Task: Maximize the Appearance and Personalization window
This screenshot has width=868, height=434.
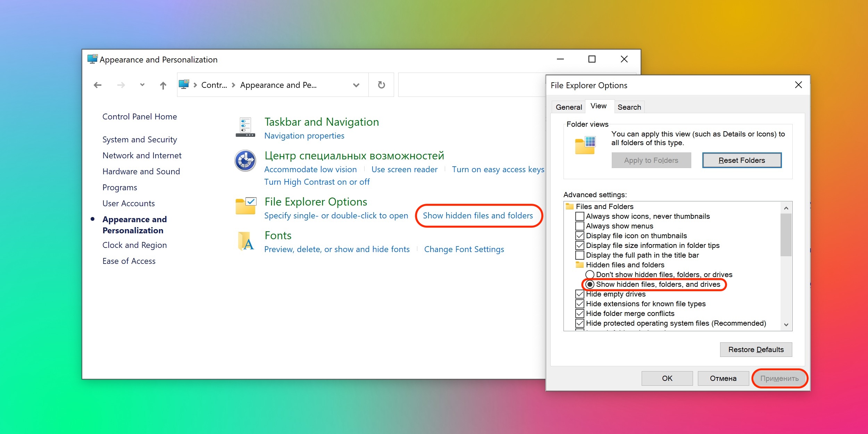Action: tap(592, 59)
